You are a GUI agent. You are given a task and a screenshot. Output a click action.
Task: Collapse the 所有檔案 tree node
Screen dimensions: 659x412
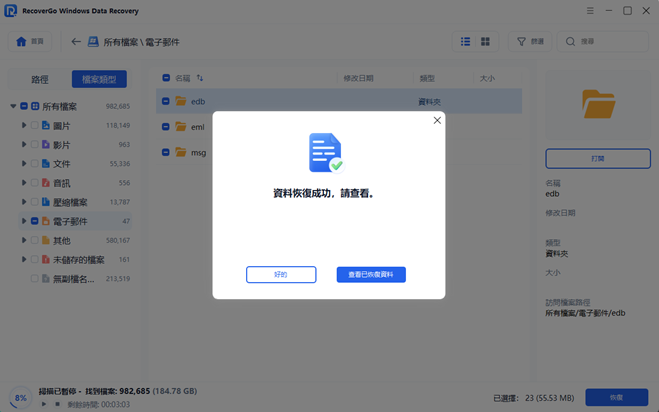pyautogui.click(x=13, y=106)
